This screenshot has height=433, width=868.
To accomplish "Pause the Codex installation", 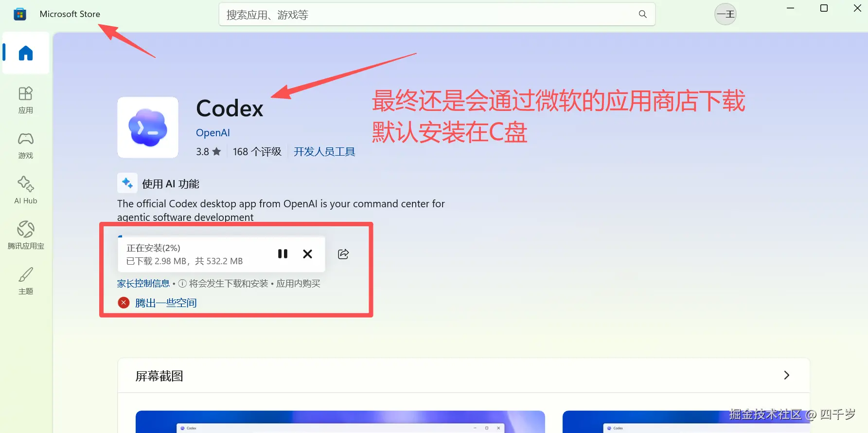I will [283, 254].
